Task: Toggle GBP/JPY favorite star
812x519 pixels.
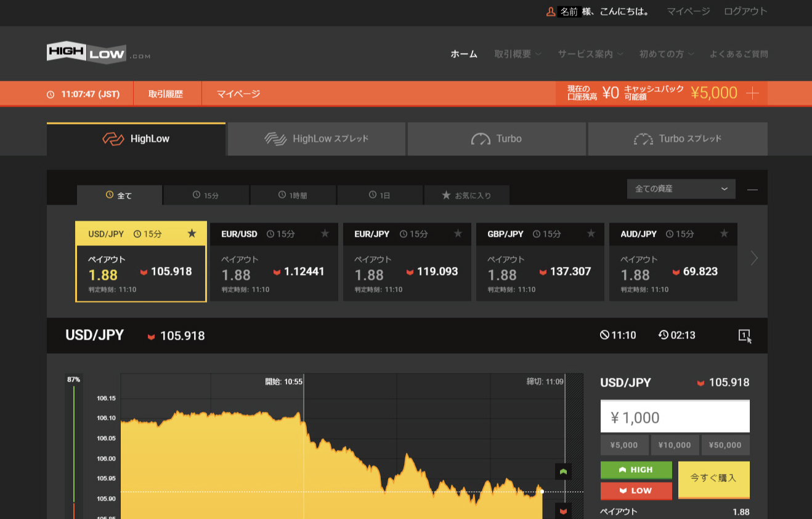Action: pyautogui.click(x=591, y=234)
